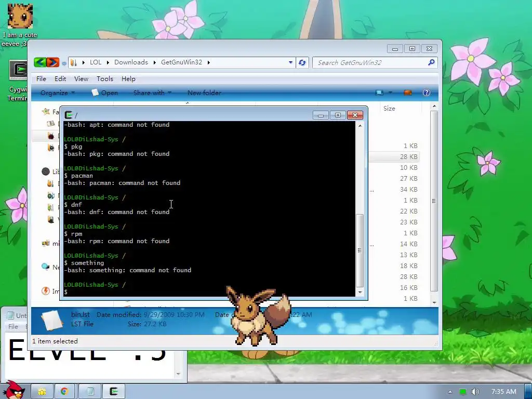Click the 27 KB size entry

pyautogui.click(x=408, y=179)
